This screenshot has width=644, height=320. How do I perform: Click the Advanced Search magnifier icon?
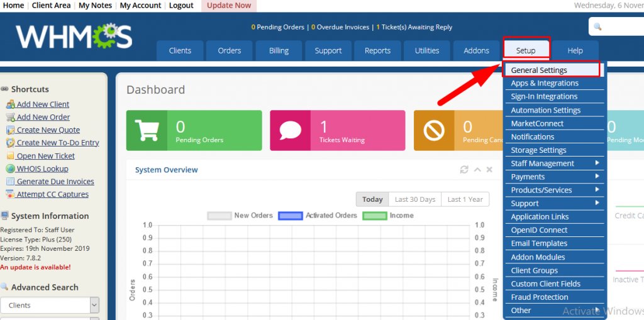click(x=4, y=287)
